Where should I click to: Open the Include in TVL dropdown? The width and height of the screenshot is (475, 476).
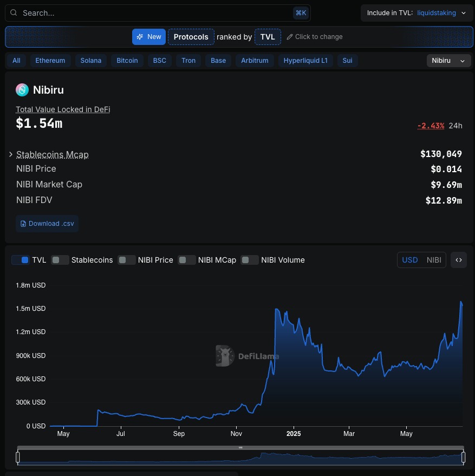click(x=416, y=13)
